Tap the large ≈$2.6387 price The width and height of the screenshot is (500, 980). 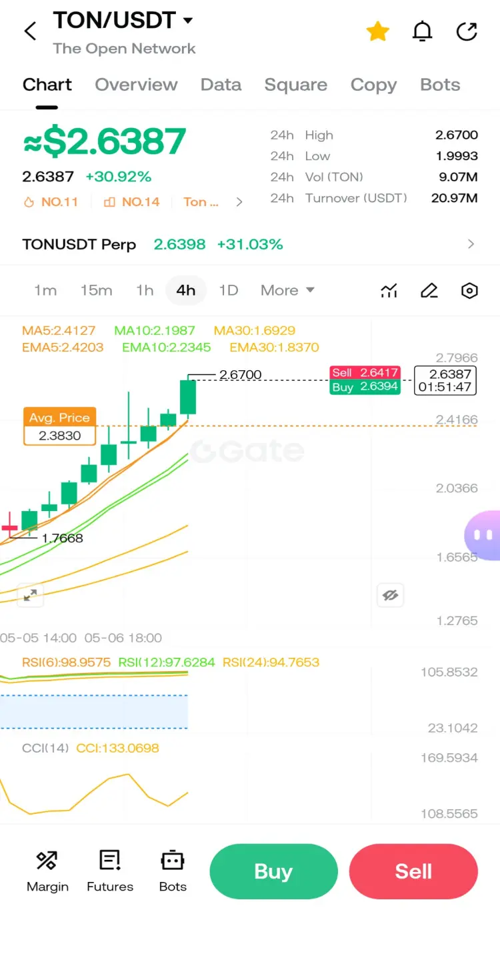coord(105,141)
